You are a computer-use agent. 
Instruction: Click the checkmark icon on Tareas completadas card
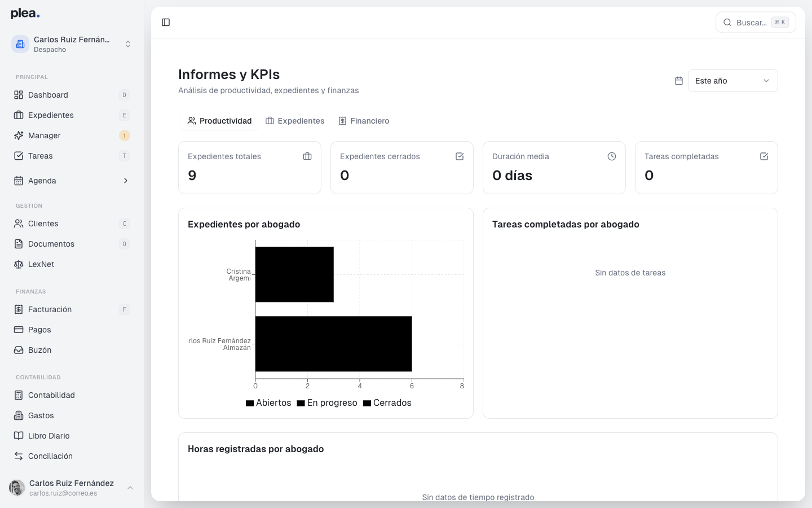[x=764, y=156]
